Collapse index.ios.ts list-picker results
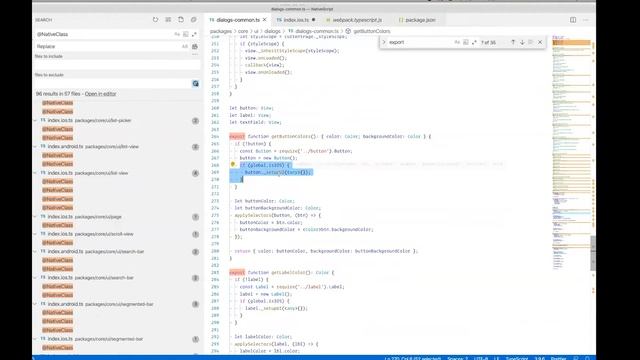 click(36, 120)
